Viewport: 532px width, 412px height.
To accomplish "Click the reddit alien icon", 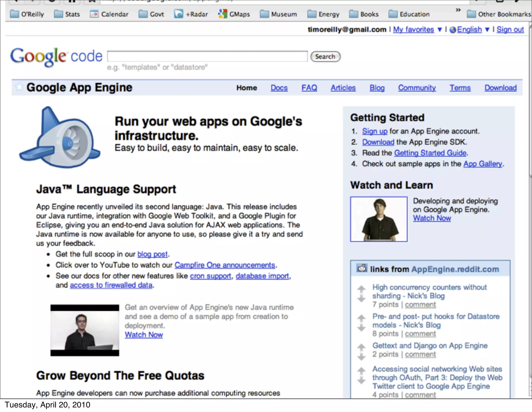I will pos(362,268).
